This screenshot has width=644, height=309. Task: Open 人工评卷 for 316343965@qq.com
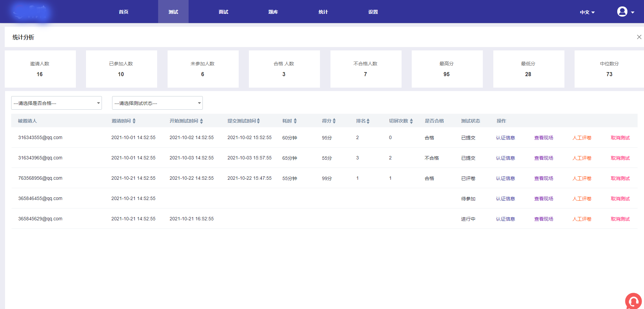point(582,158)
